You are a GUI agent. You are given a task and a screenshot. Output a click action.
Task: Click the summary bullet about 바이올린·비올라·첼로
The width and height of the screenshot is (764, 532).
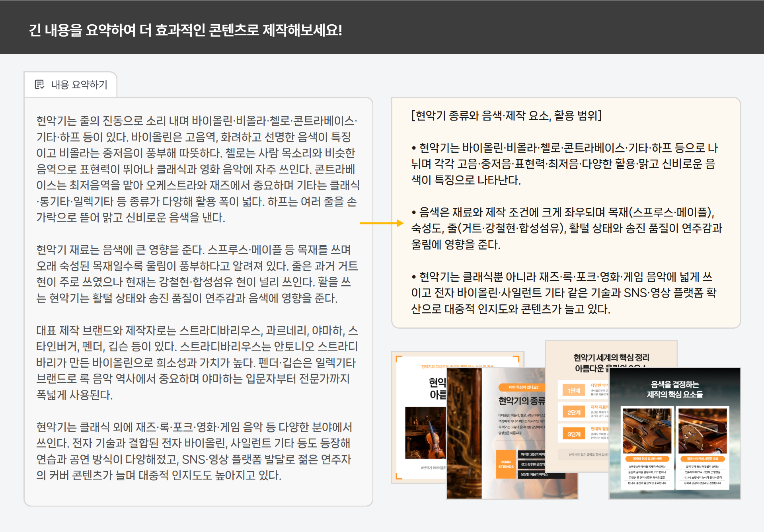click(x=564, y=164)
